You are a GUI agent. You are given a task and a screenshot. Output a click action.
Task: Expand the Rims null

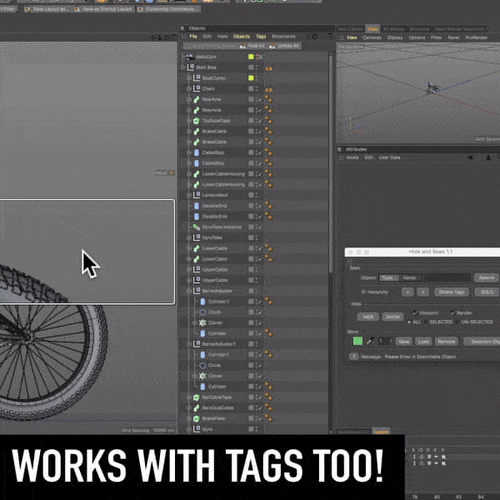189,429
